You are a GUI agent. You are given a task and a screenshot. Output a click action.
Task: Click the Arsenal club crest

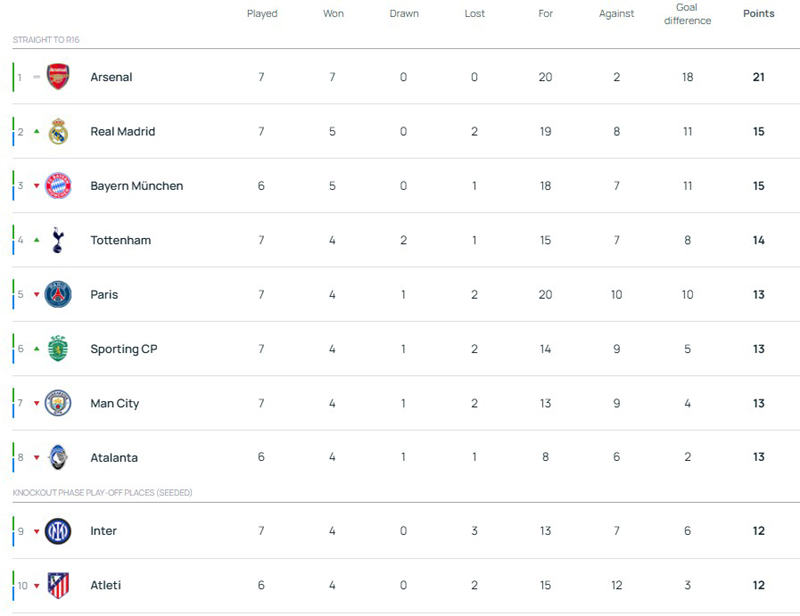click(x=58, y=77)
